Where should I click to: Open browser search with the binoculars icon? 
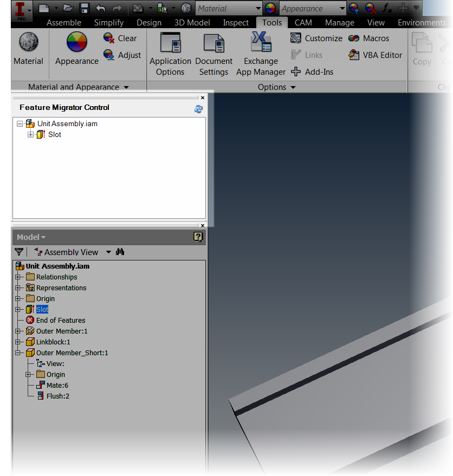tap(120, 252)
